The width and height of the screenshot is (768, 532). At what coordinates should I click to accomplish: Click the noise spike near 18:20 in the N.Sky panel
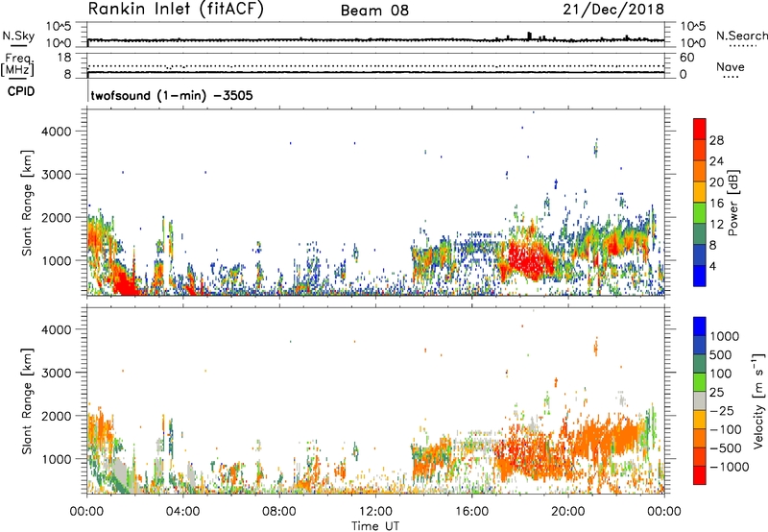pos(529,36)
